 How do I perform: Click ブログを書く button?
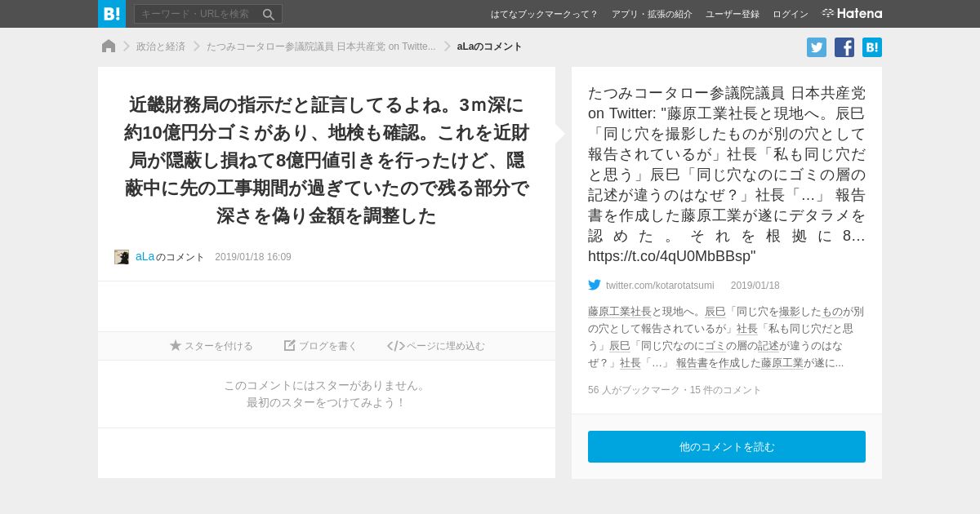pos(321,346)
